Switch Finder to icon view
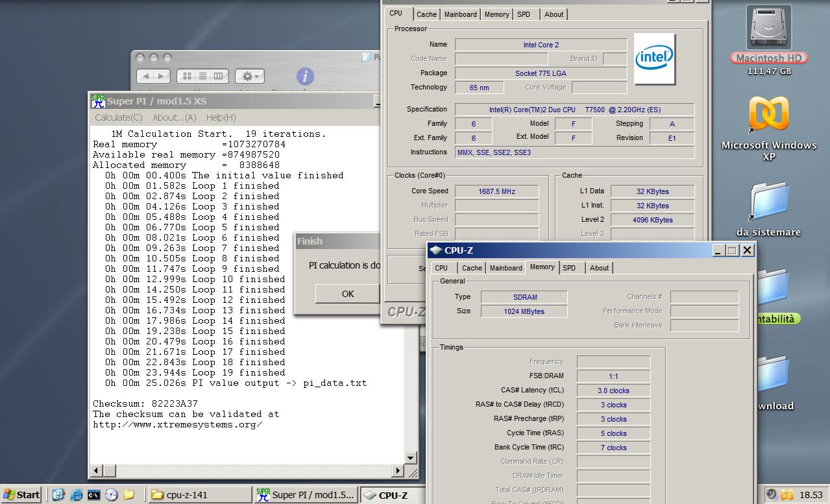Viewport: 830px width, 504px height. 187,76
